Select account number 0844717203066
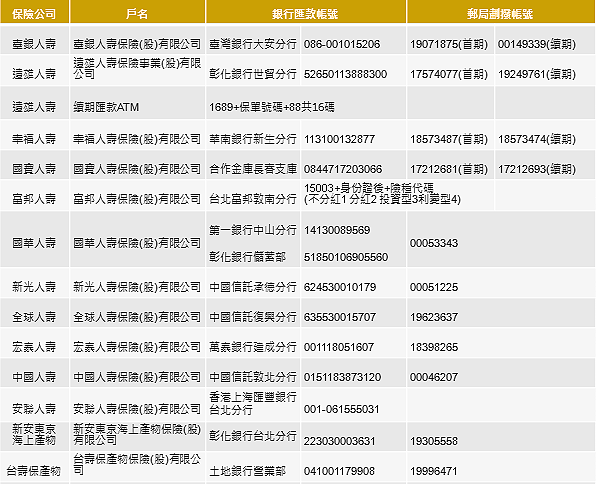The width and height of the screenshot is (596, 484). (343, 169)
